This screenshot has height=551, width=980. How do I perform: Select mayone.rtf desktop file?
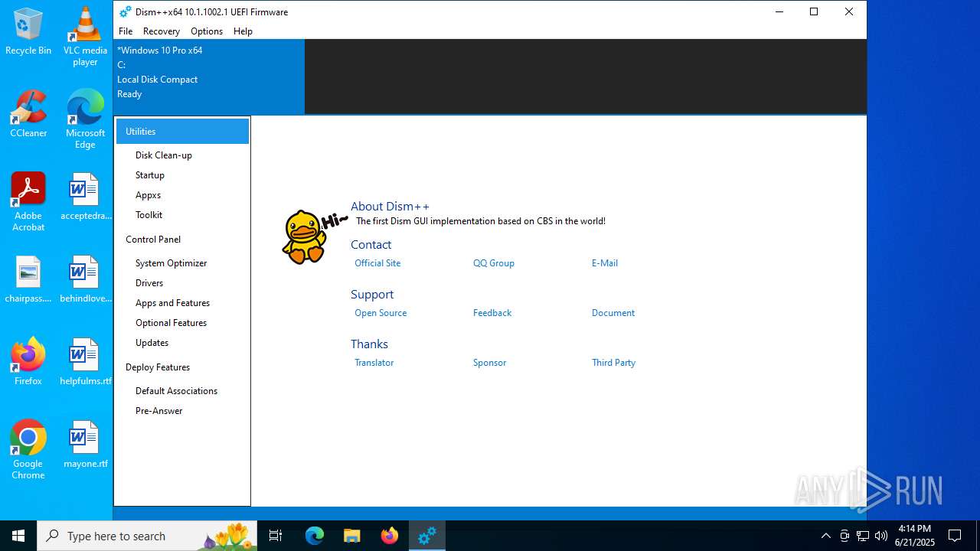(85, 445)
